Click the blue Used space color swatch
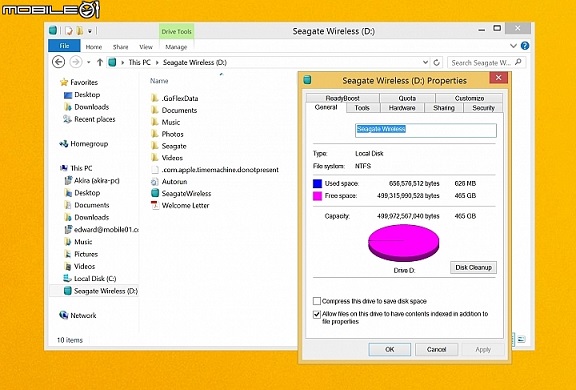Viewport: 576px width, 390px height. pos(317,183)
